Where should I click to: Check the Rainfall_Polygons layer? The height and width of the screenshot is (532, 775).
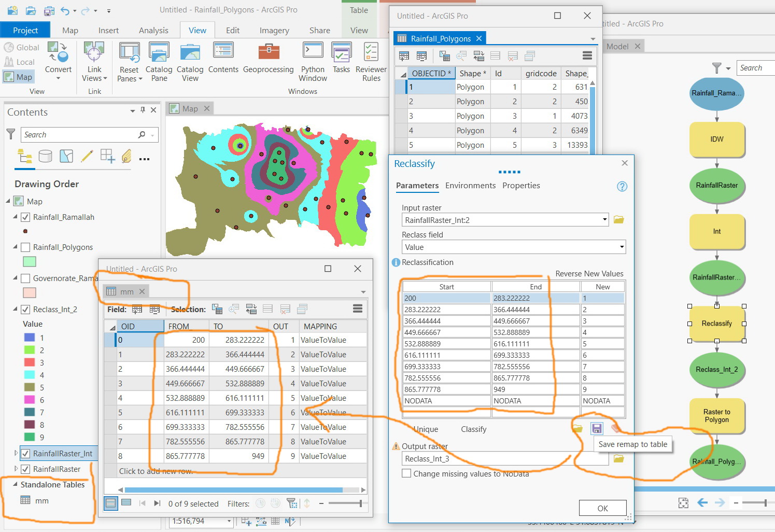[x=25, y=247]
